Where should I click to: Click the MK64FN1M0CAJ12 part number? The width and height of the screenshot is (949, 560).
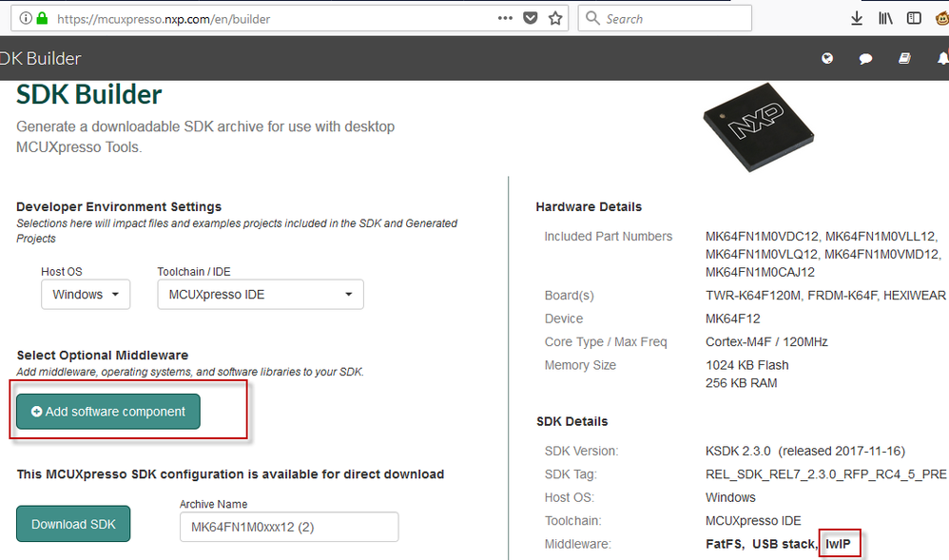click(x=760, y=272)
